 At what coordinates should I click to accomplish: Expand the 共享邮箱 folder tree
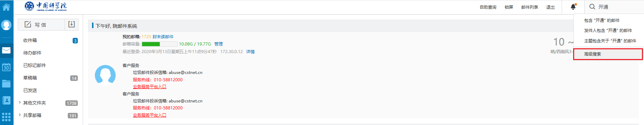point(19,115)
